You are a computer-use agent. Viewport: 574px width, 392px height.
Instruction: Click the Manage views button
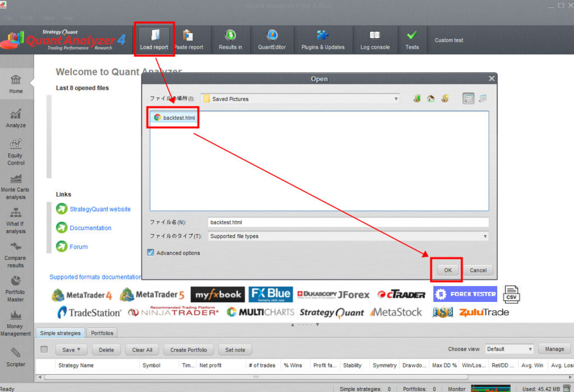coord(554,349)
